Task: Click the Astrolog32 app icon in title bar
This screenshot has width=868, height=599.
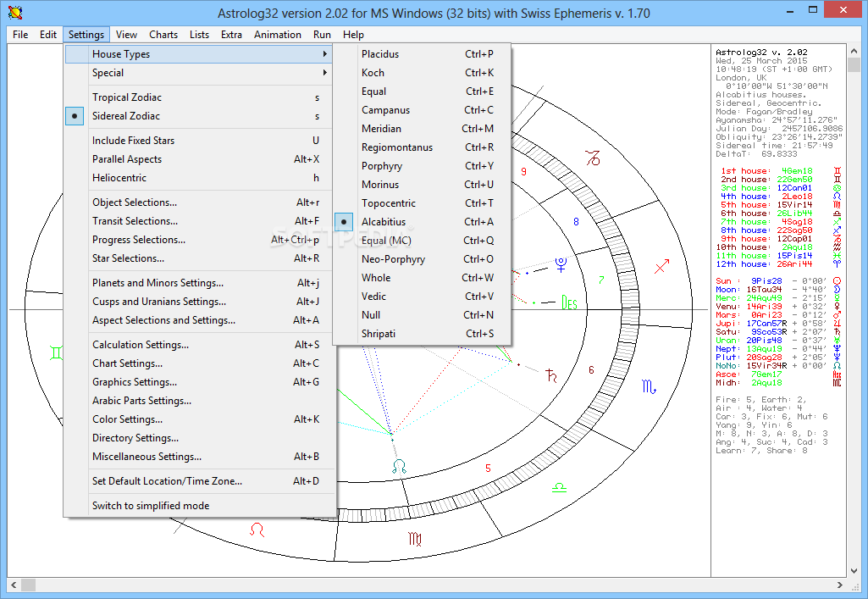Action: click(x=15, y=12)
